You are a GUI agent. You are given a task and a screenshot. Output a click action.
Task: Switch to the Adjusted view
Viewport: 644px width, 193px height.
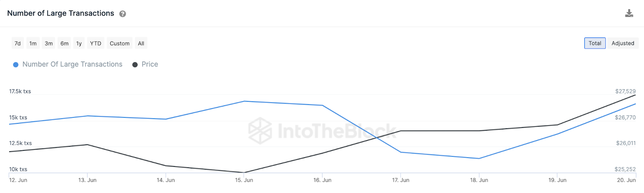coord(623,43)
